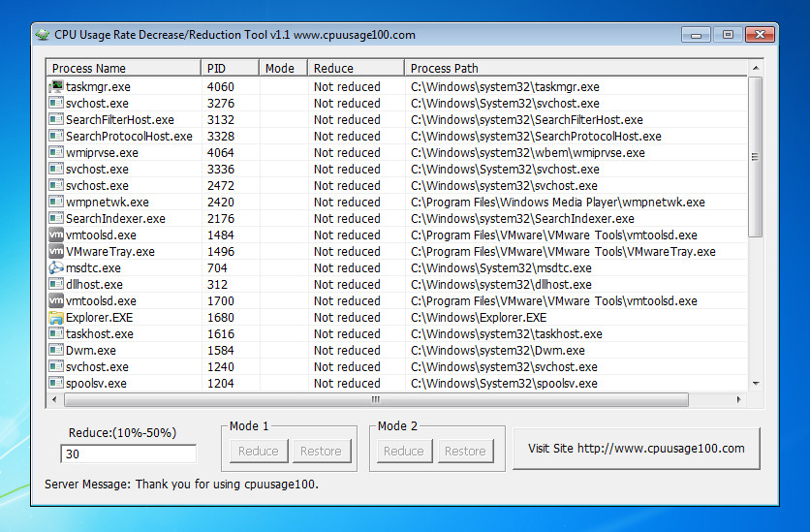Select the Explorer.EXE process name

99,318
